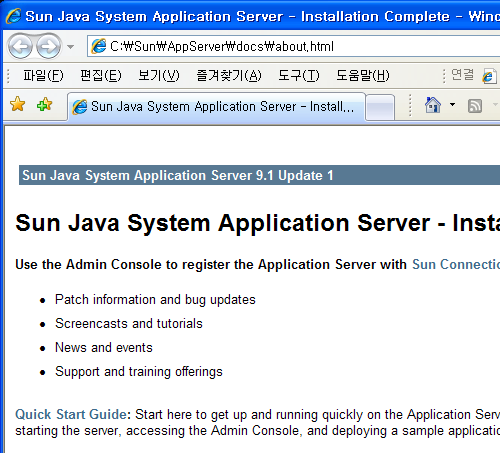
Task: Click the Internet Explorer icon in title bar
Action: click(13, 16)
